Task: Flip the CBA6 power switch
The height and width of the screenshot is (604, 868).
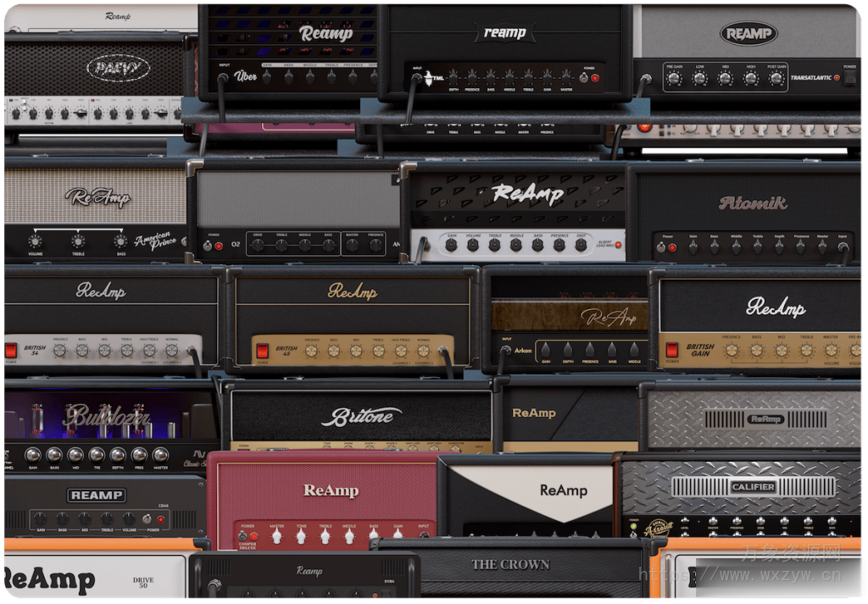Action: click(147, 518)
